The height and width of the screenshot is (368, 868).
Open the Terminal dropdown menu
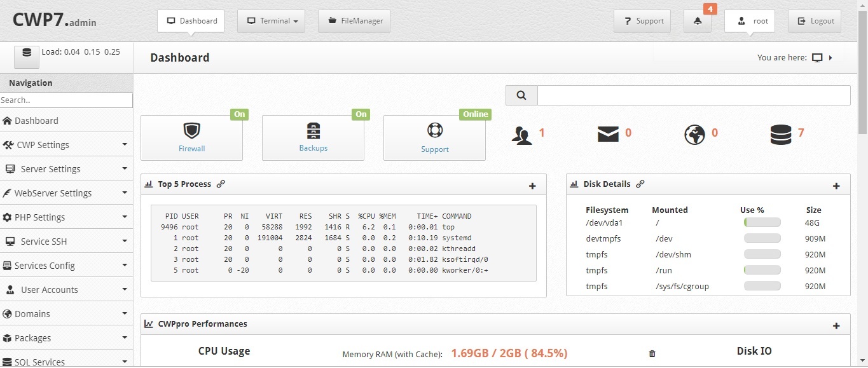(x=271, y=21)
